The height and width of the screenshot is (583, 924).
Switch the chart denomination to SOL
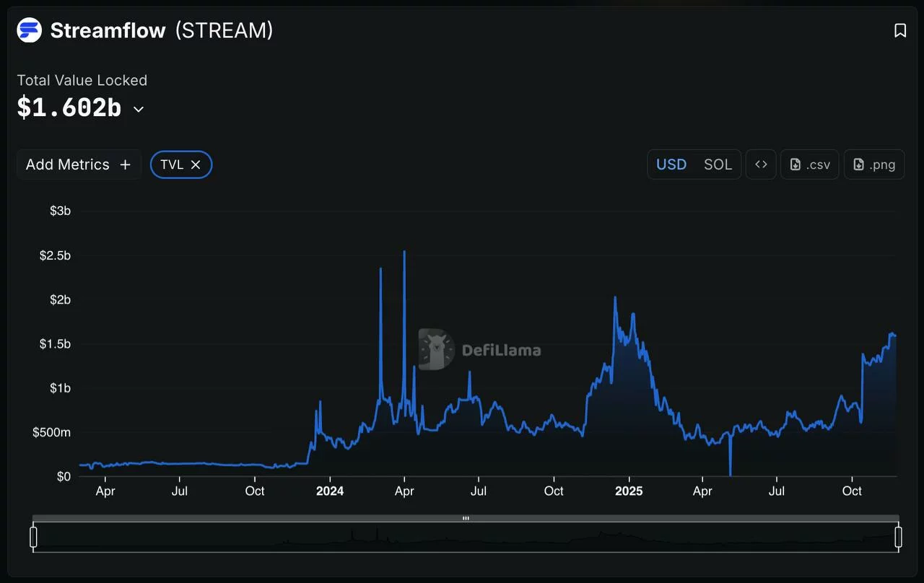(718, 165)
